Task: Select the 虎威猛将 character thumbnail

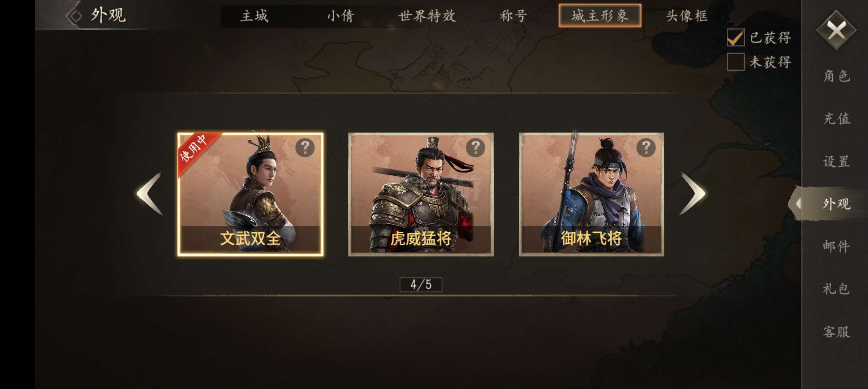Action: pos(421,194)
